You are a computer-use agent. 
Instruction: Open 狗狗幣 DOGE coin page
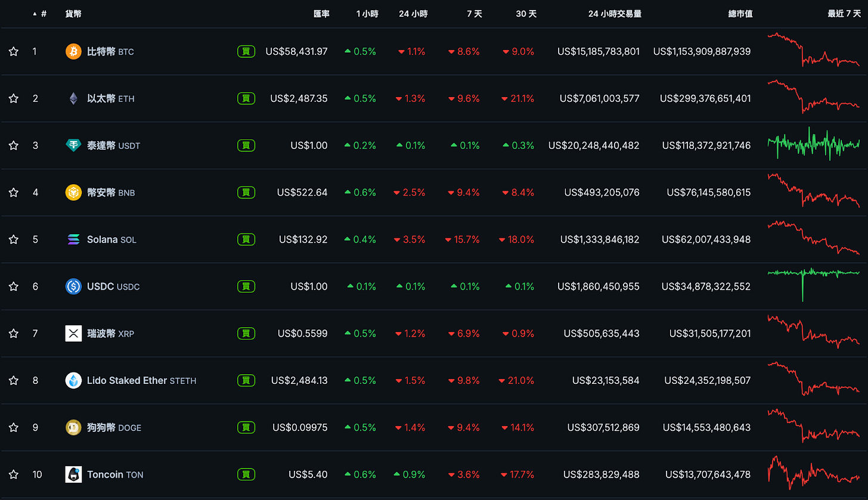click(114, 427)
